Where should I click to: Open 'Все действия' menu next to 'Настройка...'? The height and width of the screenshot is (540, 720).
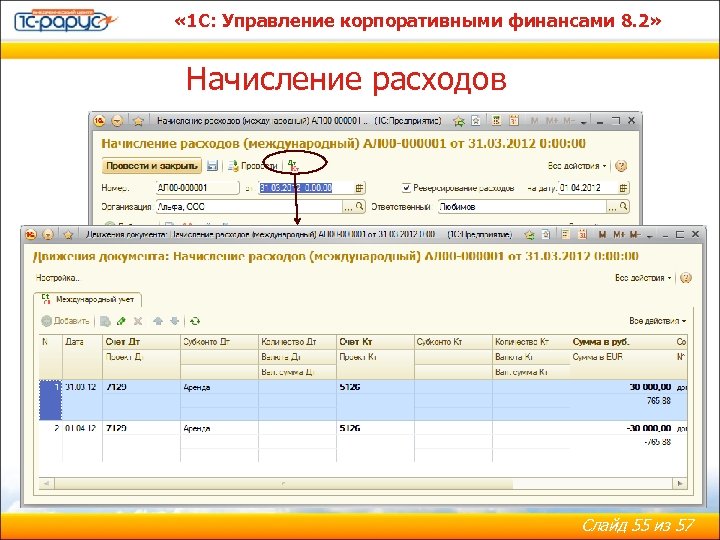(x=643, y=278)
